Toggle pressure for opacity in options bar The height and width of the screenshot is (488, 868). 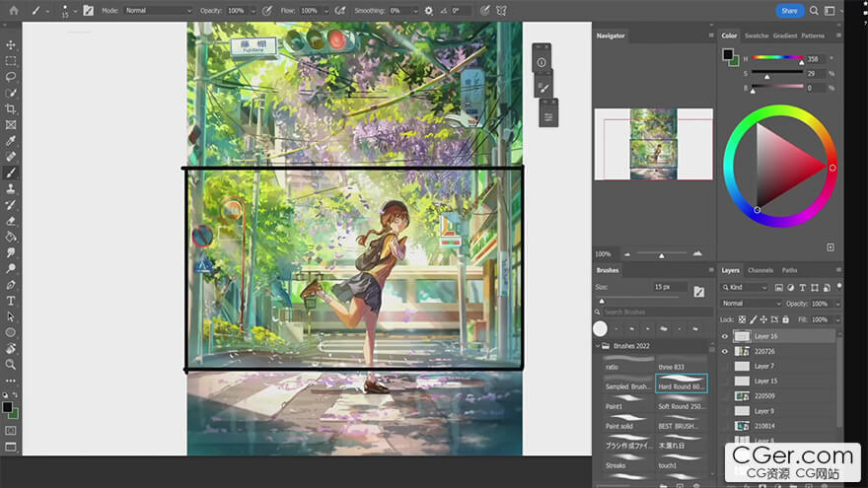267,11
